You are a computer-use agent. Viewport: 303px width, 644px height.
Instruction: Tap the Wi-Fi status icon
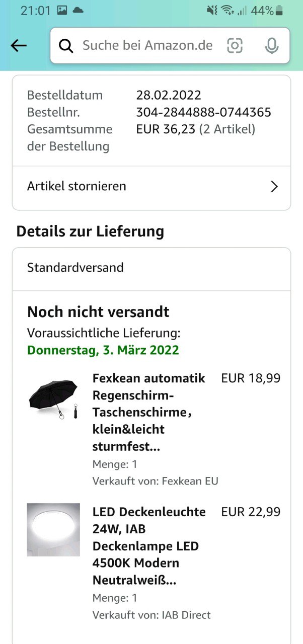tap(228, 11)
